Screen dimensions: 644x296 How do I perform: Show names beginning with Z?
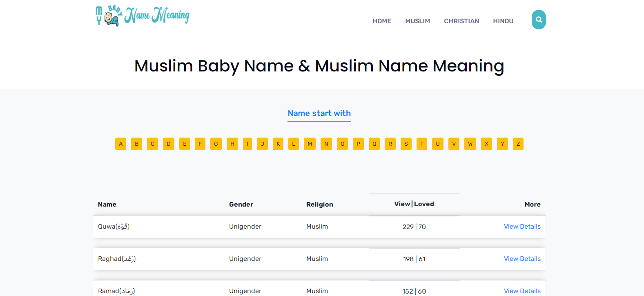pyautogui.click(x=518, y=144)
